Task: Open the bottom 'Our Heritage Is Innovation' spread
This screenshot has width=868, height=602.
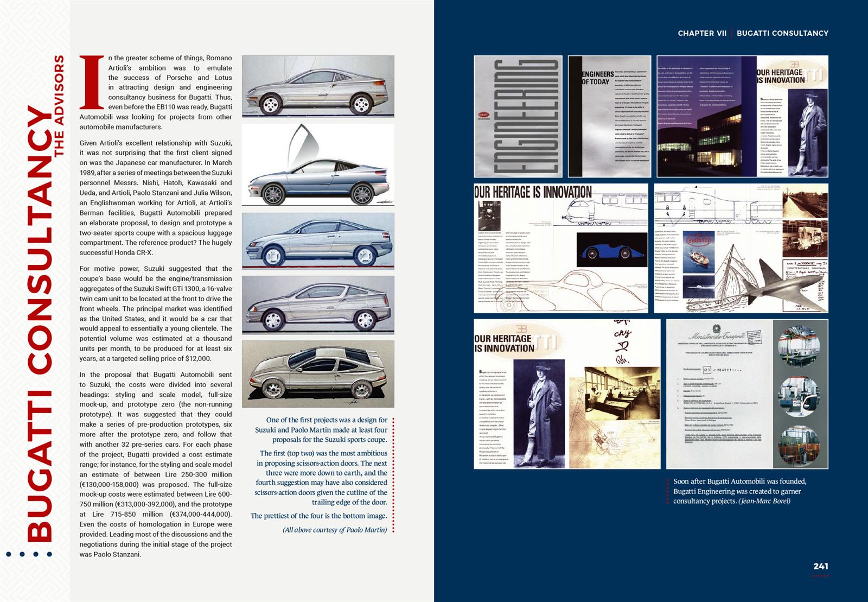Action: point(567,394)
